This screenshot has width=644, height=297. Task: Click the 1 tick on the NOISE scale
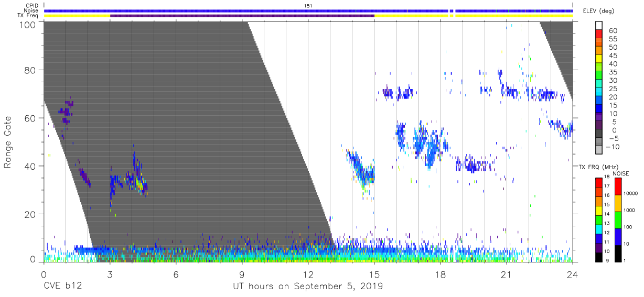coord(625,260)
